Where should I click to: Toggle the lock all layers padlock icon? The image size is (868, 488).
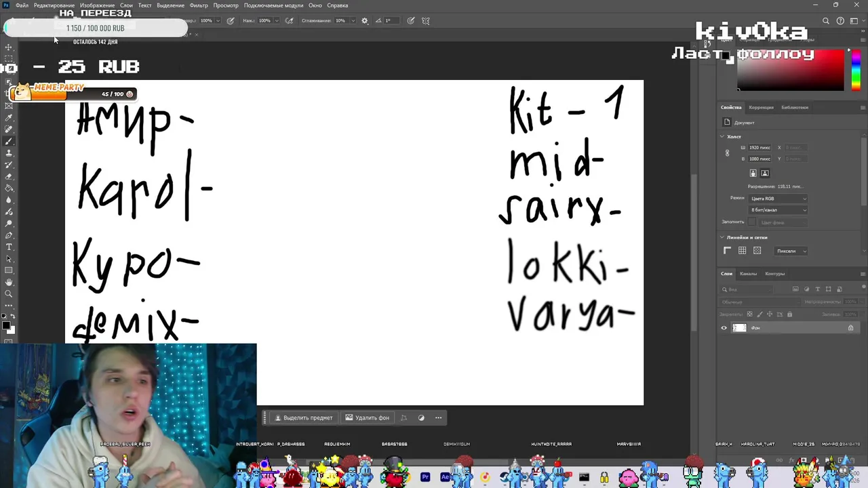click(x=789, y=314)
